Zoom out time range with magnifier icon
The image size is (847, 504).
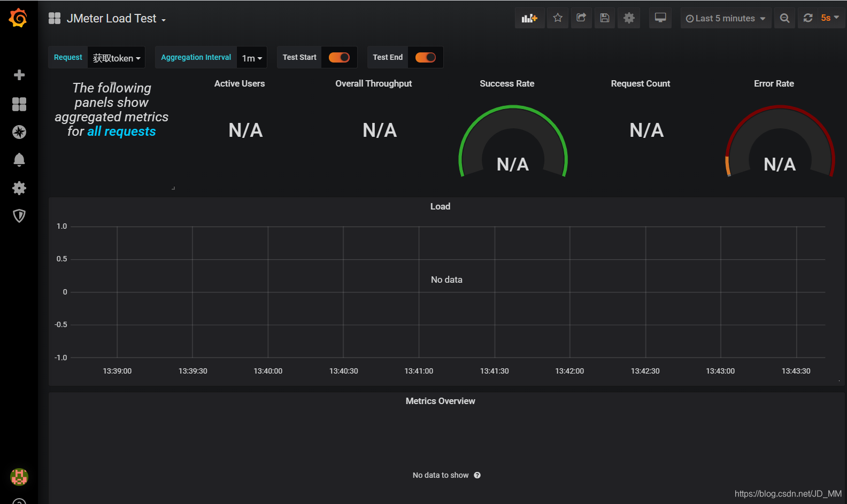point(784,18)
